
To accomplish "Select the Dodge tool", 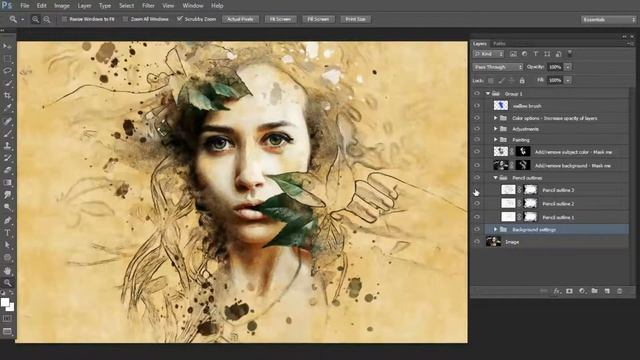I will point(7,207).
